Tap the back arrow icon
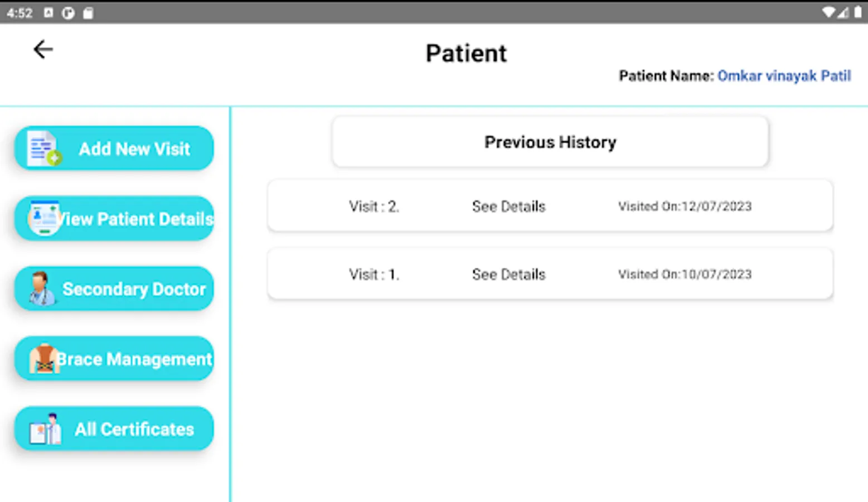The image size is (868, 502). point(43,50)
